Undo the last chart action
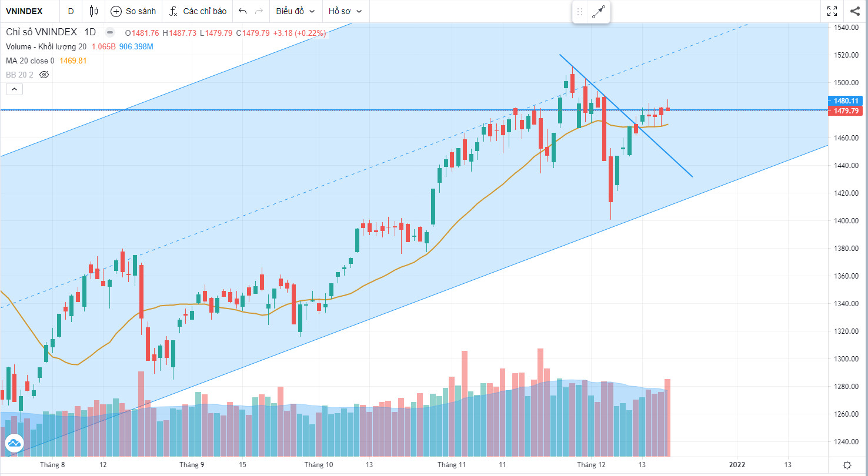The image size is (868, 476). point(243,11)
